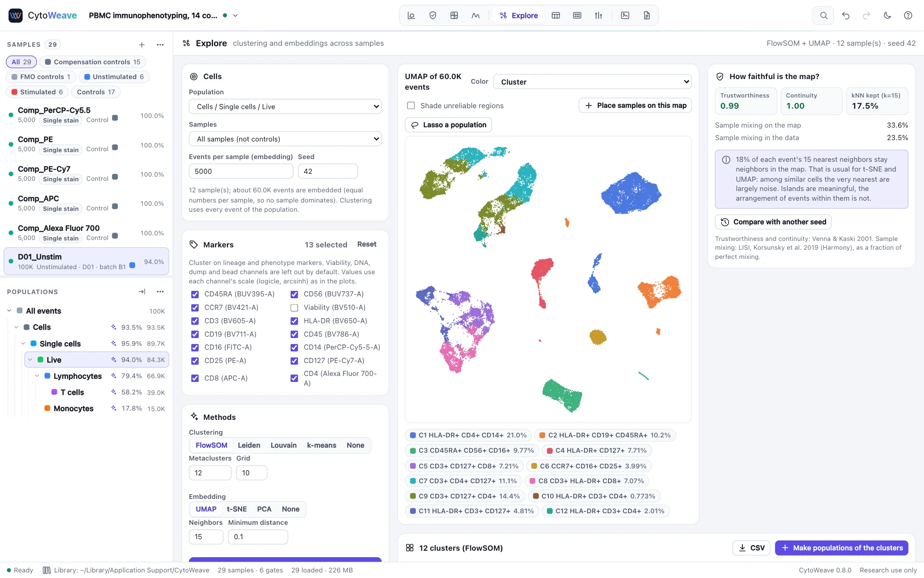
Task: Open the image figure view icon
Action: pos(625,16)
